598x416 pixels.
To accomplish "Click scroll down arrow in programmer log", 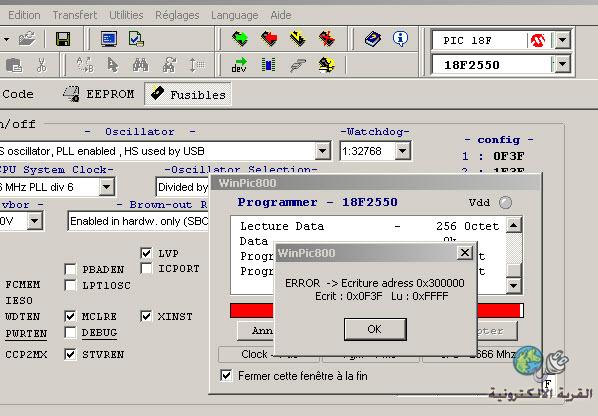I will click(514, 285).
